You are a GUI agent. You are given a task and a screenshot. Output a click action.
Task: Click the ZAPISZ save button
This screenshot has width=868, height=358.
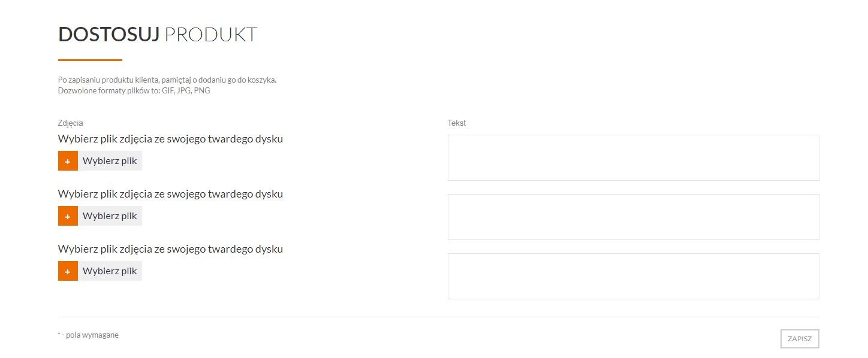(x=800, y=339)
